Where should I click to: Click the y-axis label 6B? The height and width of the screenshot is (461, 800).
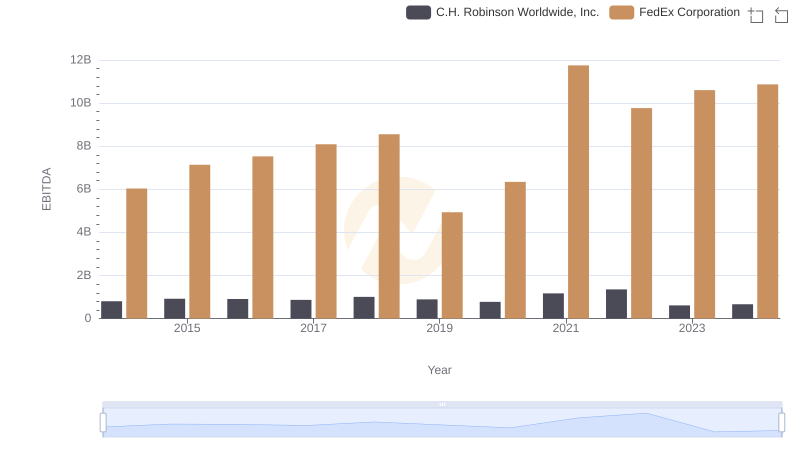84,189
